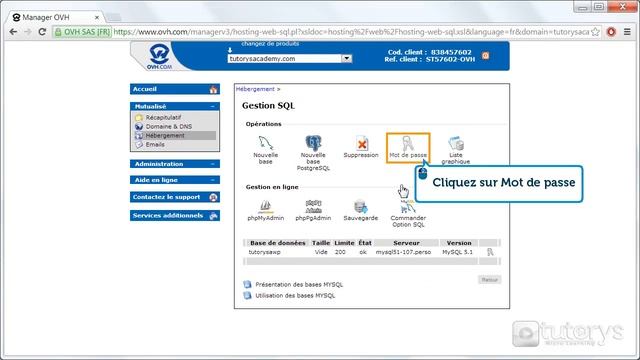640x360 pixels.
Task: Switch to Manager OVH browser tab
Action: (x=55, y=18)
